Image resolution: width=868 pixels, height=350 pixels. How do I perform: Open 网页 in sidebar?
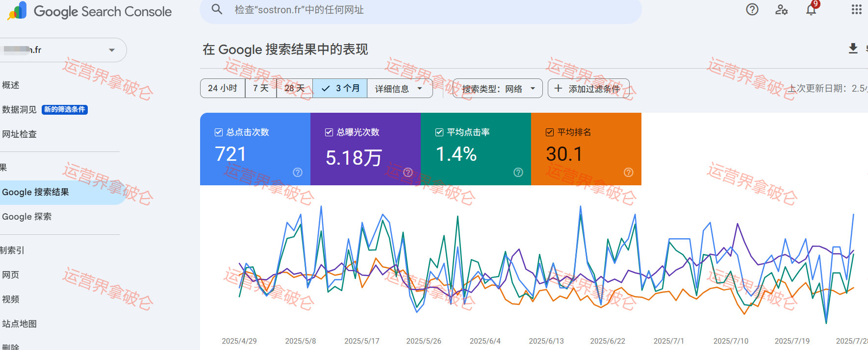[x=10, y=275]
